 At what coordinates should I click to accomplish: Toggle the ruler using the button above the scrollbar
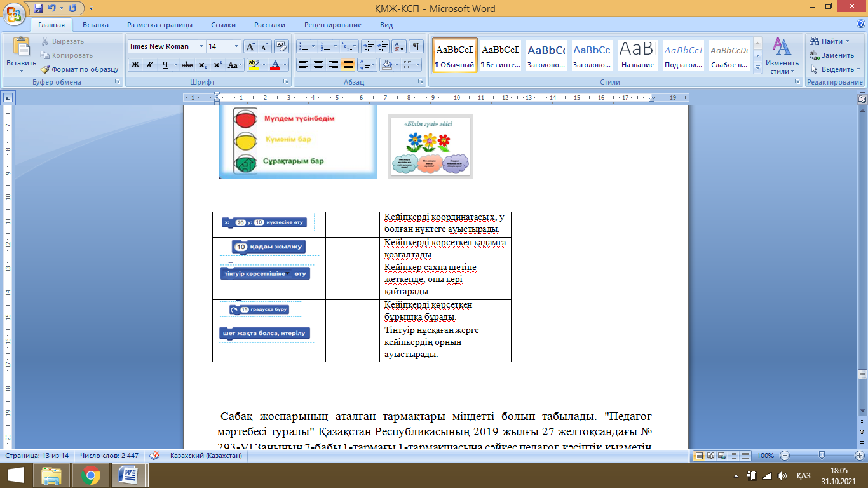862,98
